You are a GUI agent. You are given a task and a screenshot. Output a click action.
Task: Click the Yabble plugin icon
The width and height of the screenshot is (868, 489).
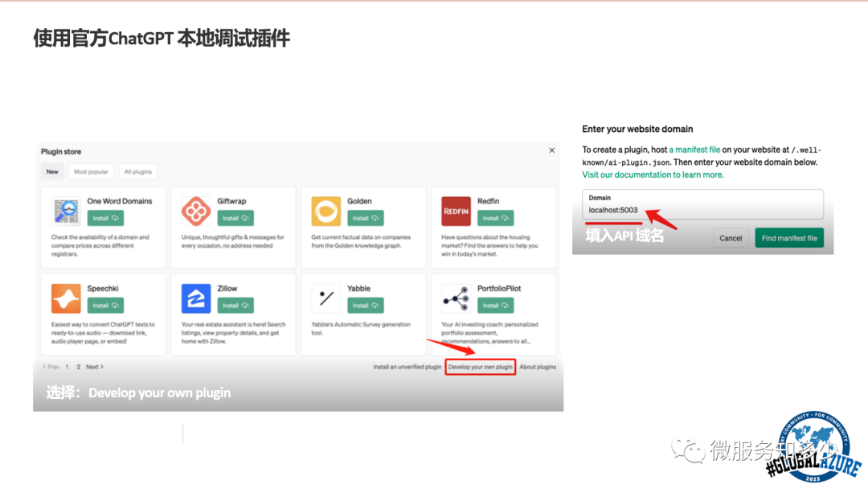(326, 298)
